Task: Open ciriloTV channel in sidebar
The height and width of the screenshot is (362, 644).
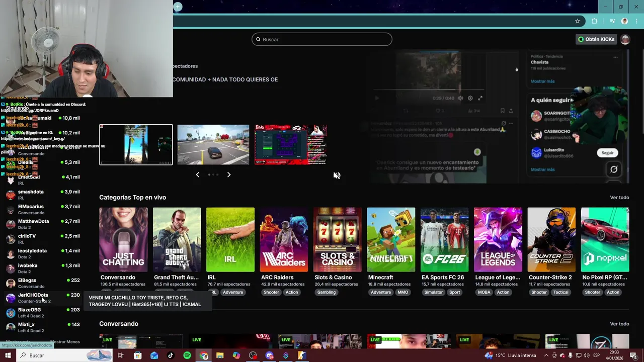Action: pos(43,239)
